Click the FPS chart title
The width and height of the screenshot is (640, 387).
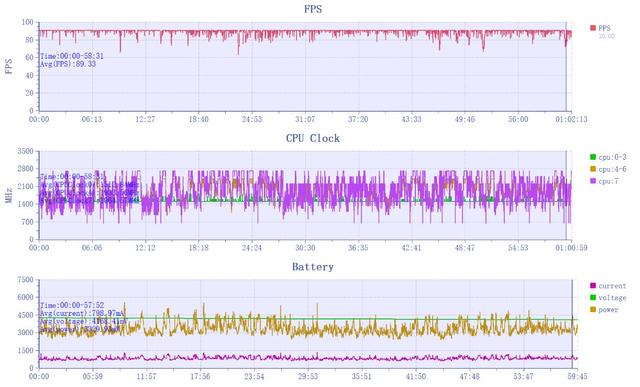(313, 9)
